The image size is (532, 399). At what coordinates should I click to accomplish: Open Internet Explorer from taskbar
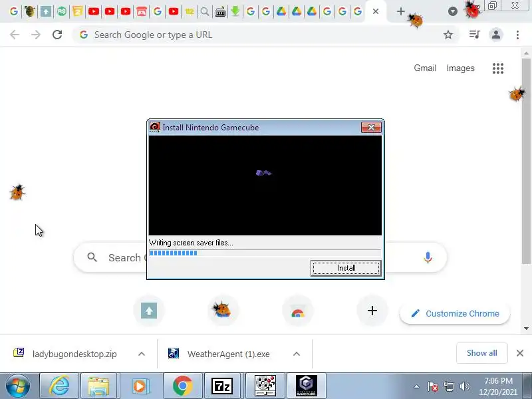tap(59, 386)
